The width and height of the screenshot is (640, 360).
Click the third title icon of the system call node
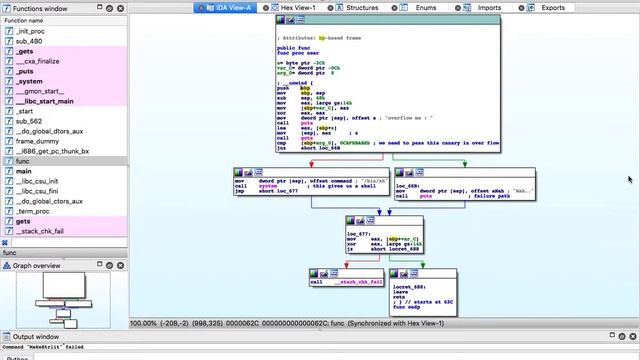click(258, 172)
